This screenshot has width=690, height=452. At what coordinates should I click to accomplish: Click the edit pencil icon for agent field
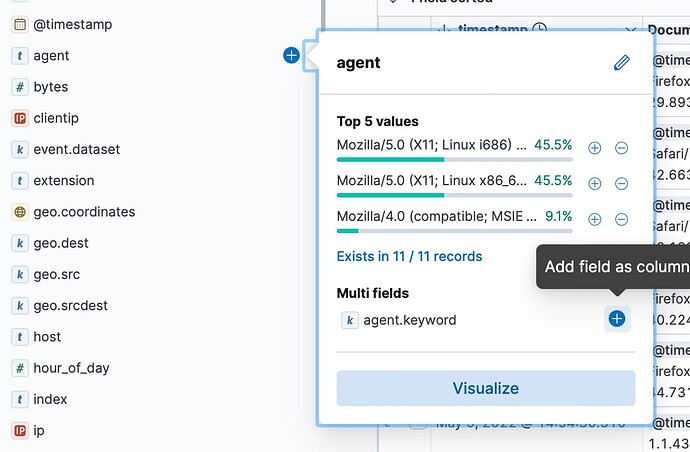click(x=622, y=63)
